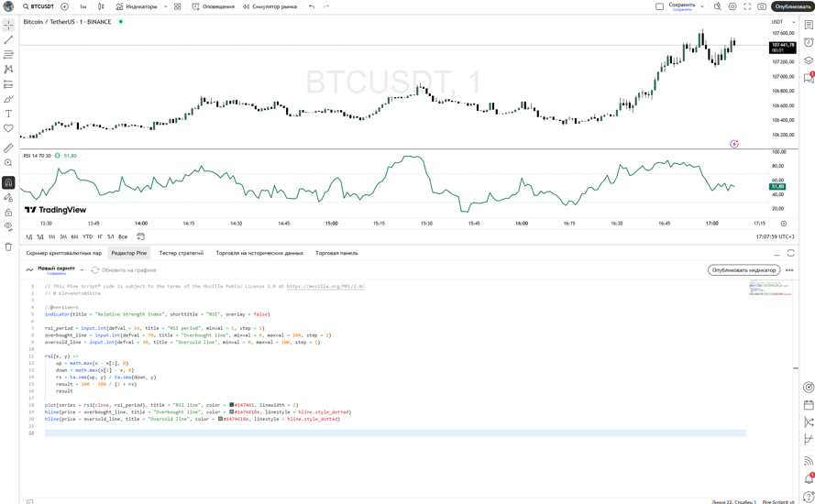Click the BTCUSDT symbol search field
815x504 pixels.
[x=39, y=6]
